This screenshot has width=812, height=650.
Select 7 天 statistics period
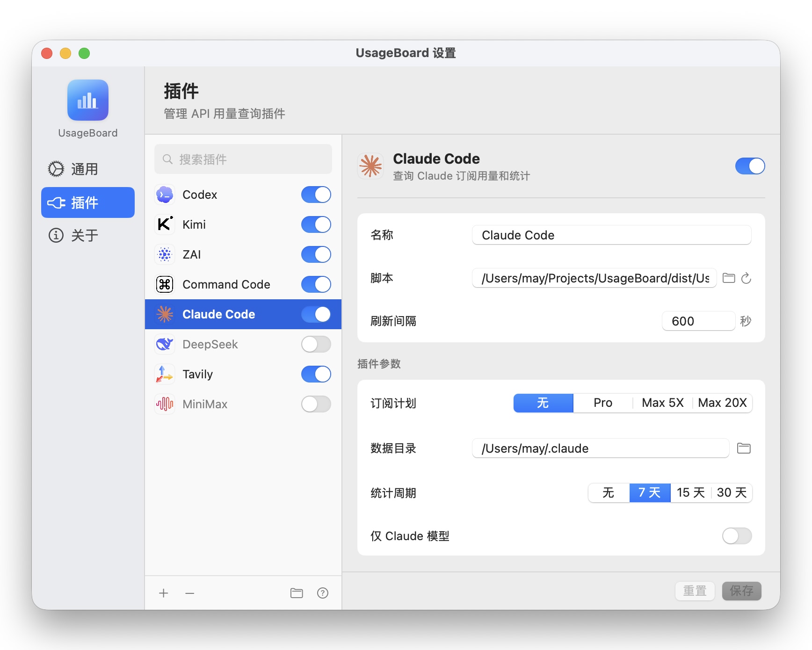(x=650, y=493)
